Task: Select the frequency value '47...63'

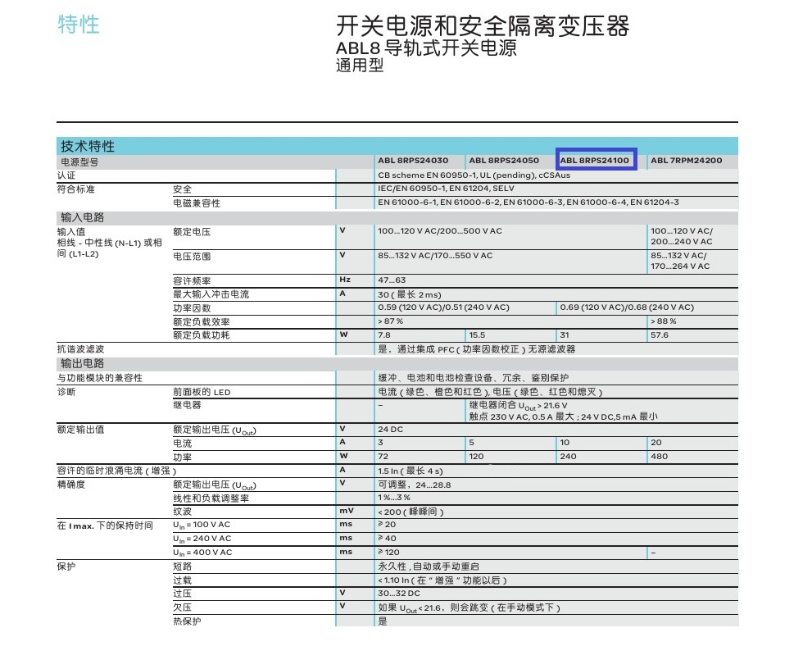Action: pos(392,280)
